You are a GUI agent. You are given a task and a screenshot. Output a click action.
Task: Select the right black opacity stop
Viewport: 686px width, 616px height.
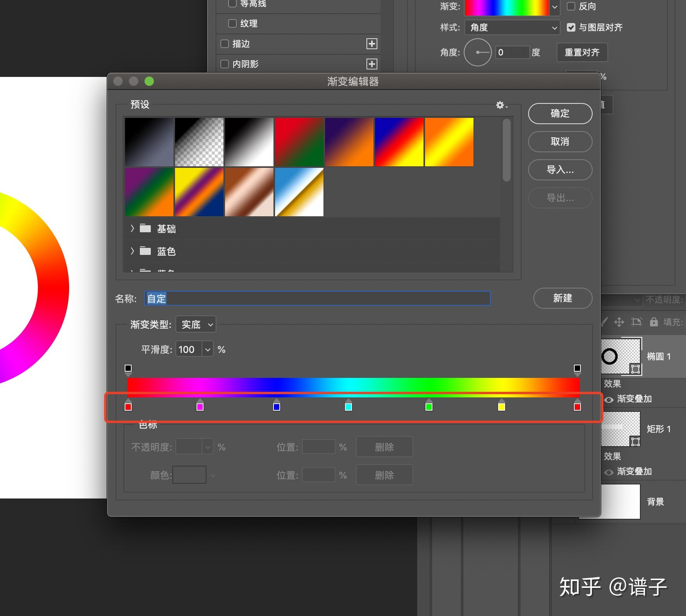tap(577, 369)
